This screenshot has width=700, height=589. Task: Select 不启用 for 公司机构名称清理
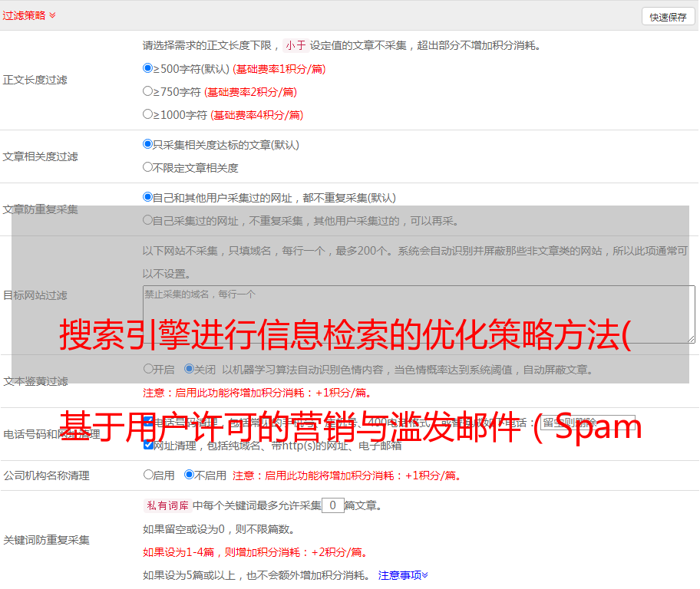[189, 475]
